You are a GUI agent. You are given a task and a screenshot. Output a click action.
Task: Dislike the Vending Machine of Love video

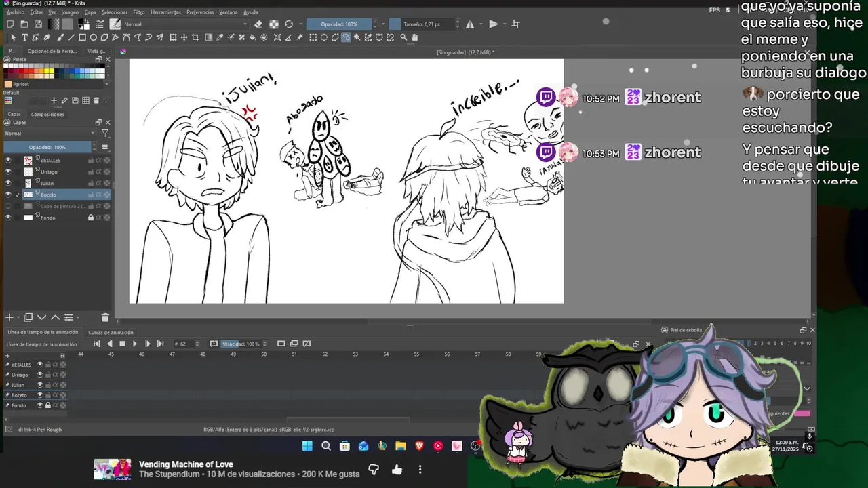(374, 469)
